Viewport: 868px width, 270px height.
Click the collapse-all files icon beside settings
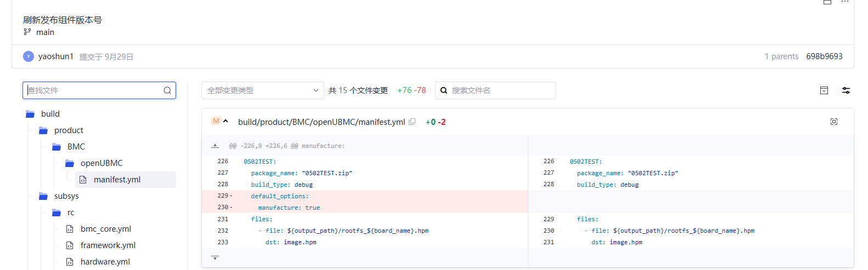pyautogui.click(x=824, y=90)
